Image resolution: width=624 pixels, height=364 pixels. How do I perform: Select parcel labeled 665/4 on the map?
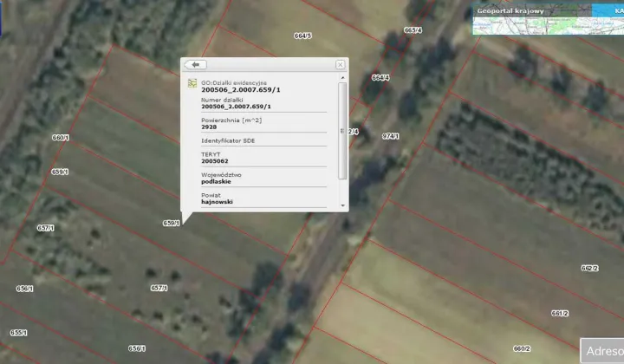point(413,30)
